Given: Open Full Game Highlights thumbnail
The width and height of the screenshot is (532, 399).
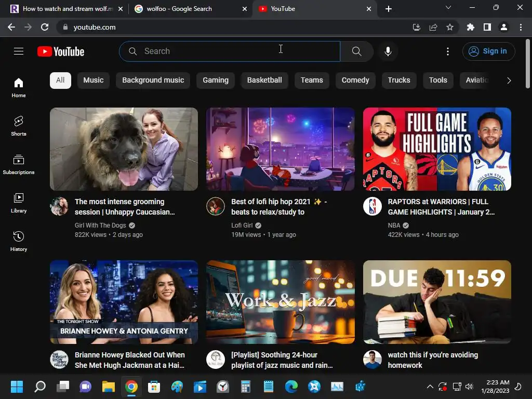Looking at the screenshot, I should click(x=437, y=149).
